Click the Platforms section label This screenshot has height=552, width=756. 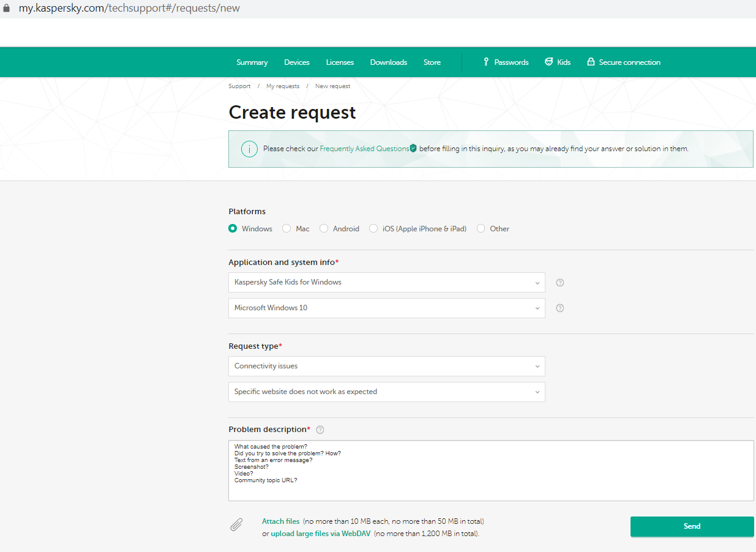[247, 212]
